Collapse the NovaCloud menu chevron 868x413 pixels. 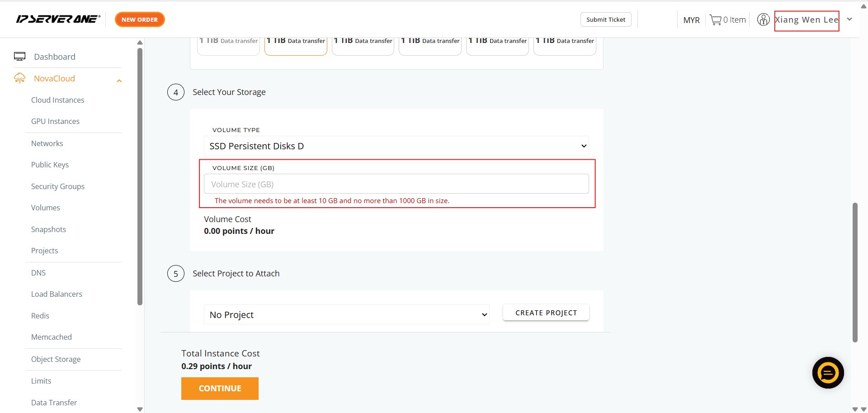119,81
